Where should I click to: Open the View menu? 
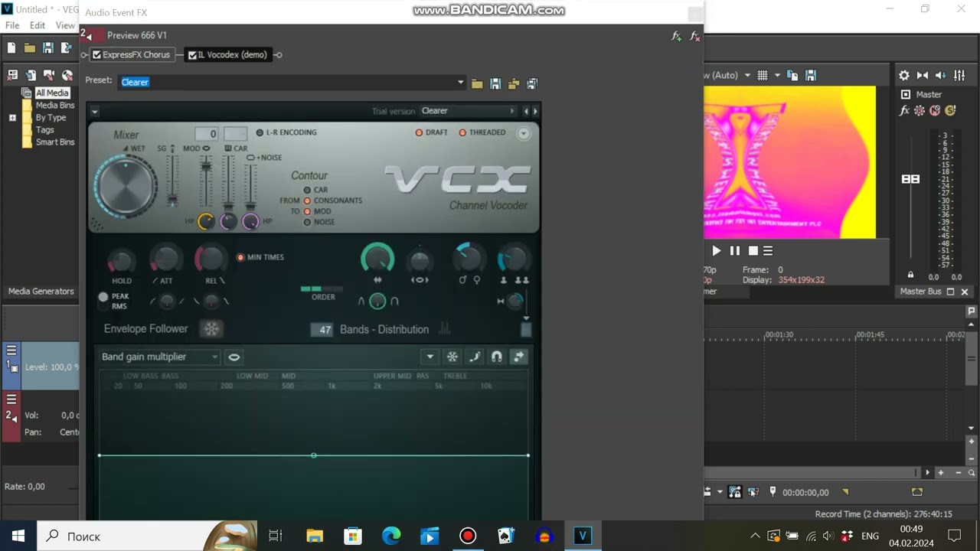click(65, 25)
